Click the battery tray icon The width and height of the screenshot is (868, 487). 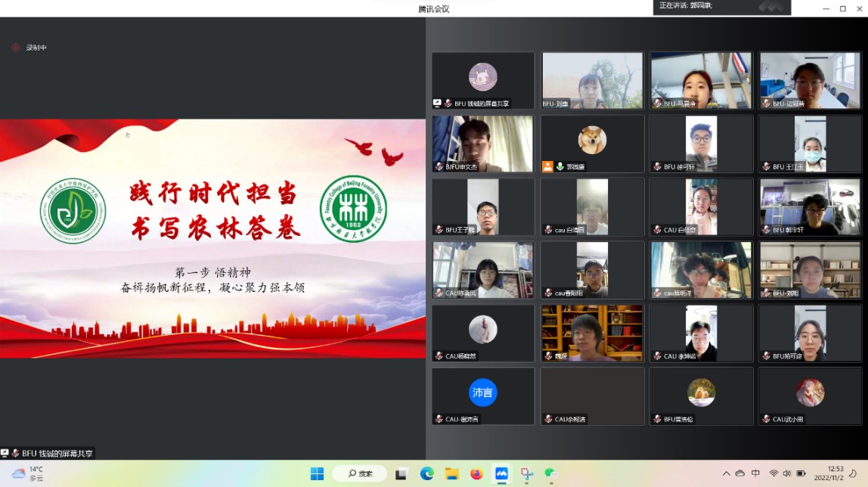pyautogui.click(x=801, y=473)
